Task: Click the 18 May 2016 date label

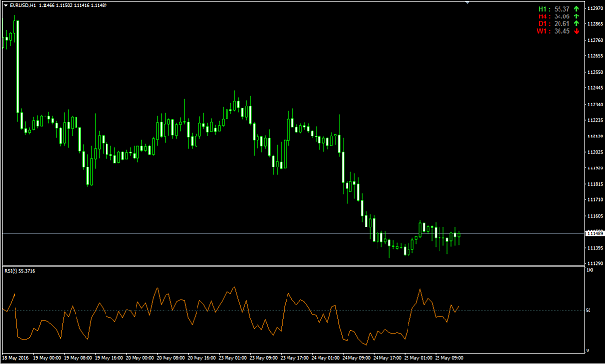Action: [15, 358]
